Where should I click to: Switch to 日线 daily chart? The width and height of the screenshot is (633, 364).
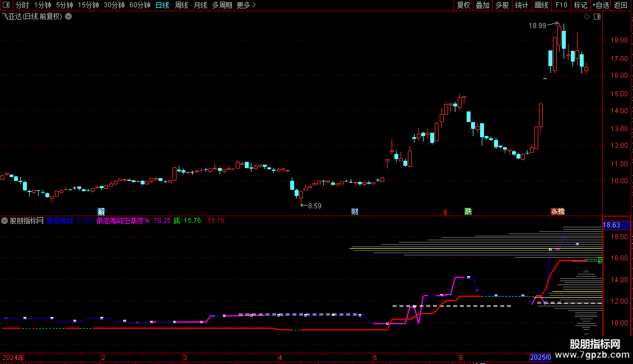click(162, 5)
